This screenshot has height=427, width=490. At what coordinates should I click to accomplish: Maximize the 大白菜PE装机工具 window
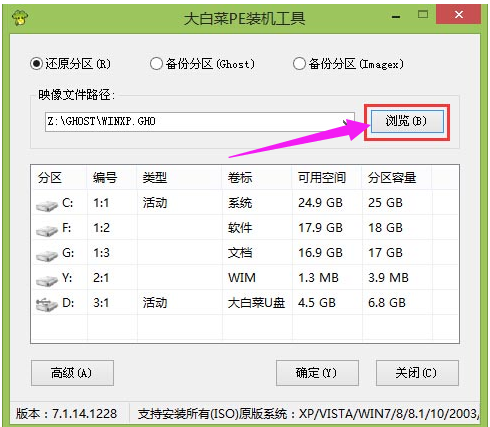(x=423, y=15)
